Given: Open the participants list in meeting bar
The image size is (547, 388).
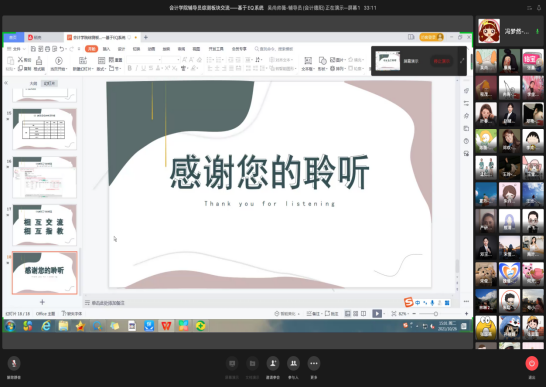Looking at the screenshot, I should pyautogui.click(x=293, y=364).
